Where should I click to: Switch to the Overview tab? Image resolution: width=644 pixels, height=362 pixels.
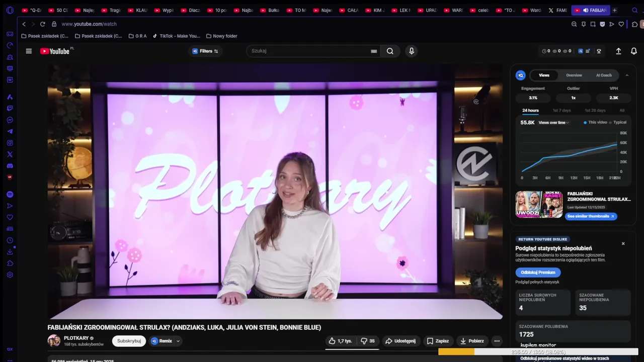pos(574,75)
